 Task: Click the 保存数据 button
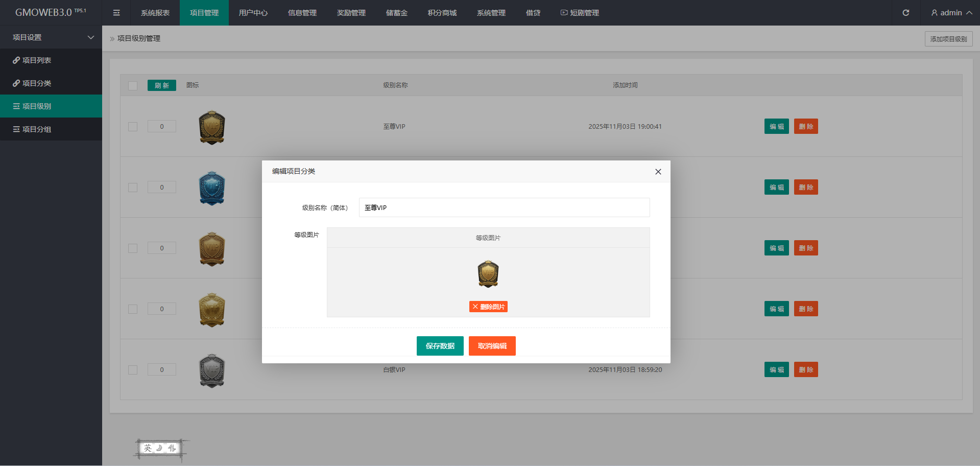tap(440, 346)
